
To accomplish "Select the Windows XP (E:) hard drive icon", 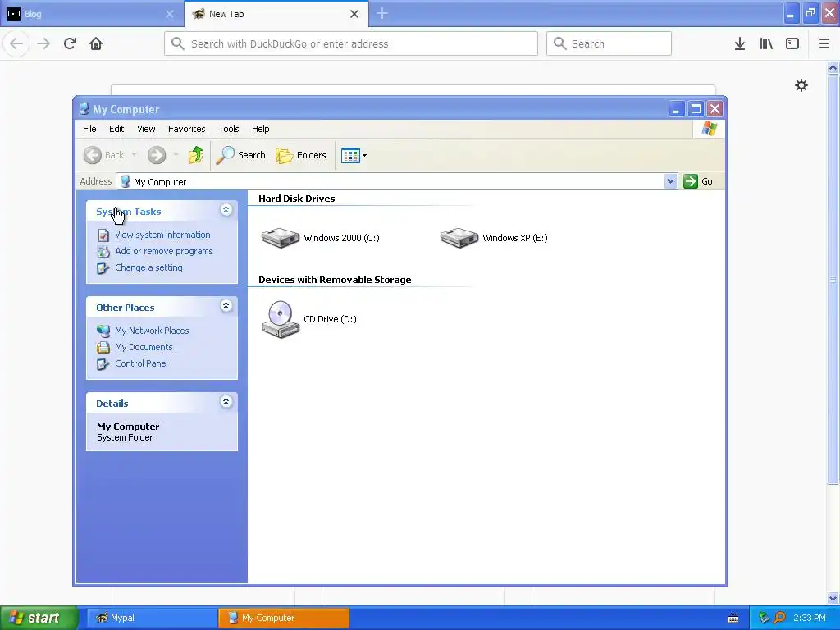I will (459, 238).
